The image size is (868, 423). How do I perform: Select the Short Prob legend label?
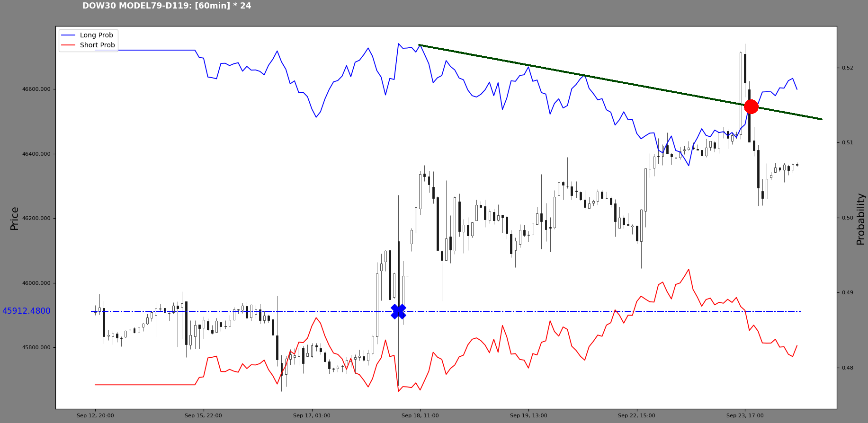(x=97, y=45)
